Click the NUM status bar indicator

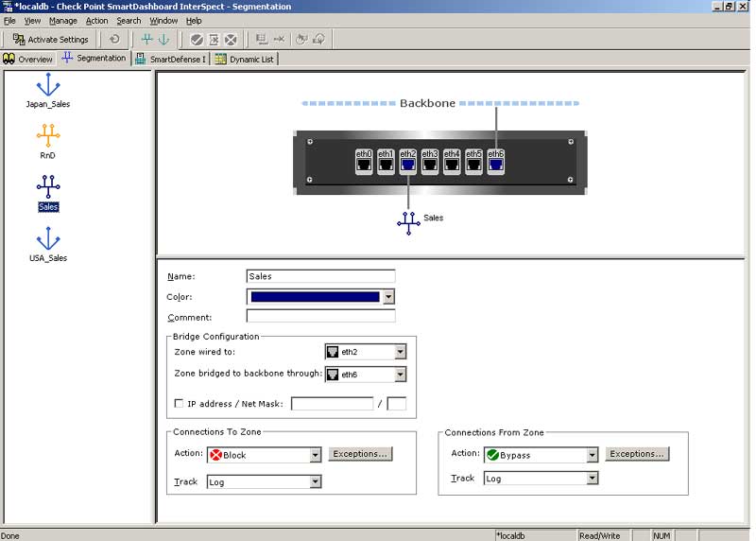click(661, 535)
